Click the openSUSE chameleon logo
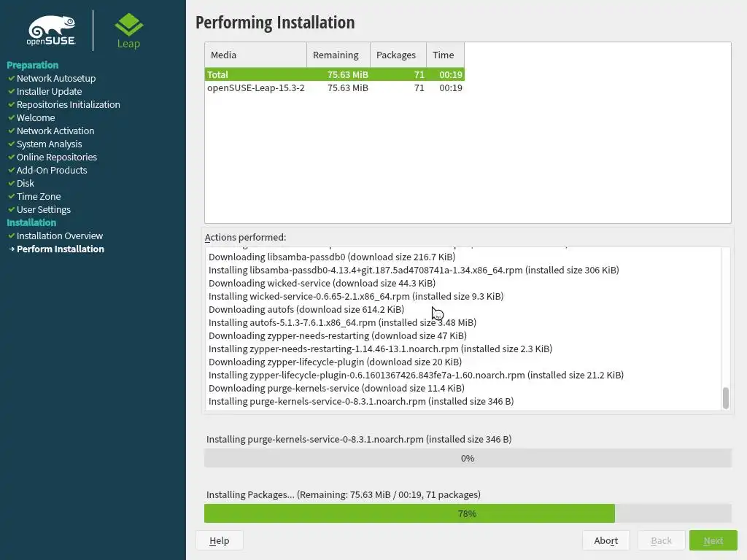747x560 pixels. (x=51, y=31)
